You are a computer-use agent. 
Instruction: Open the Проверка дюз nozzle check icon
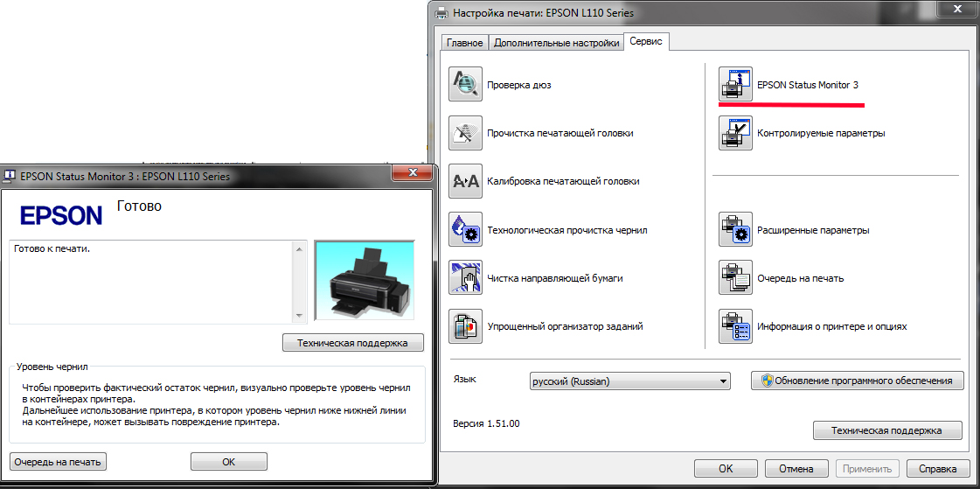pyautogui.click(x=465, y=85)
